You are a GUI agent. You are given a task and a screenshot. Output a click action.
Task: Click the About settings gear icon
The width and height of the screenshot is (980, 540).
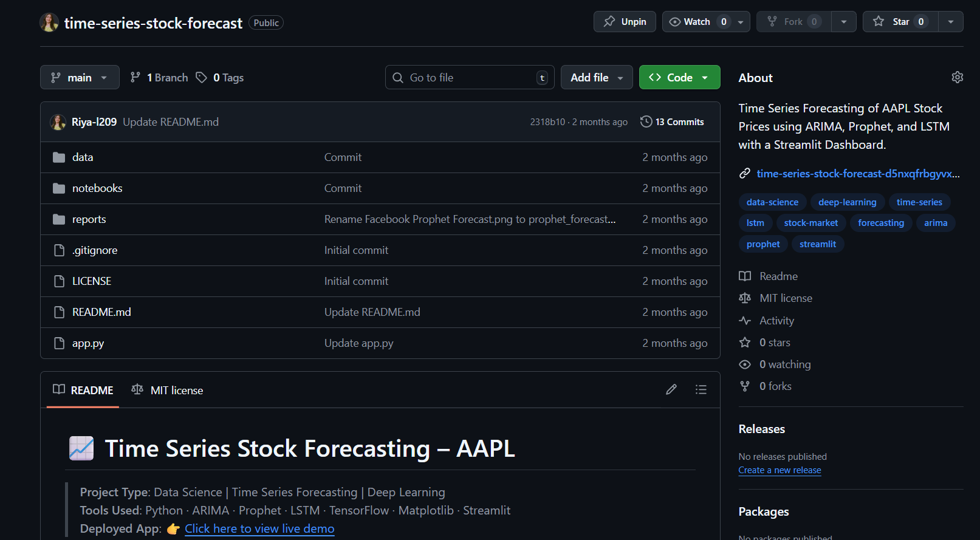click(x=957, y=77)
